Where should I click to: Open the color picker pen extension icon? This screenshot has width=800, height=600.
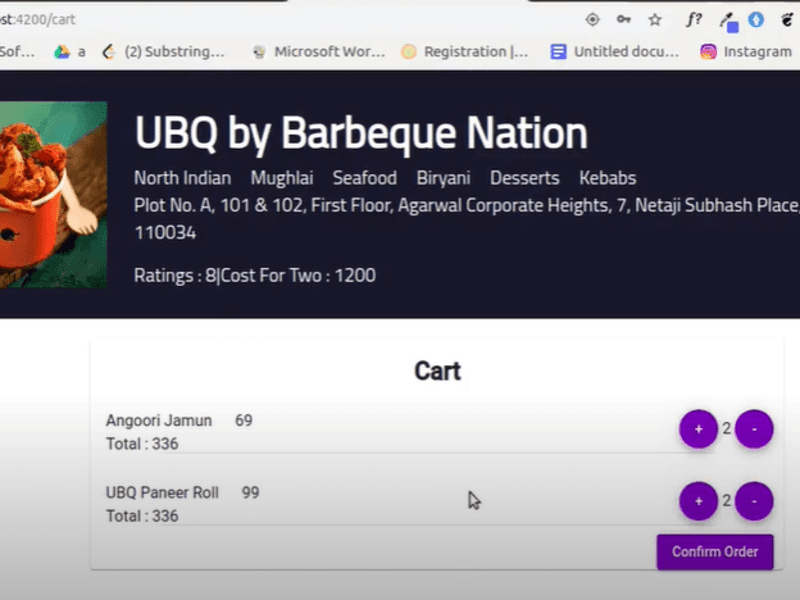[x=729, y=22]
